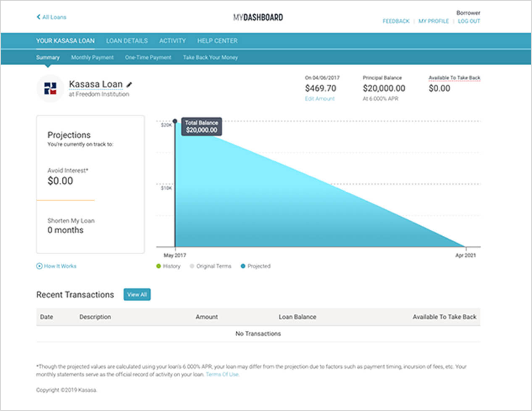The width and height of the screenshot is (532, 411).
Task: Open the Loan Details tab
Action: coord(127,41)
